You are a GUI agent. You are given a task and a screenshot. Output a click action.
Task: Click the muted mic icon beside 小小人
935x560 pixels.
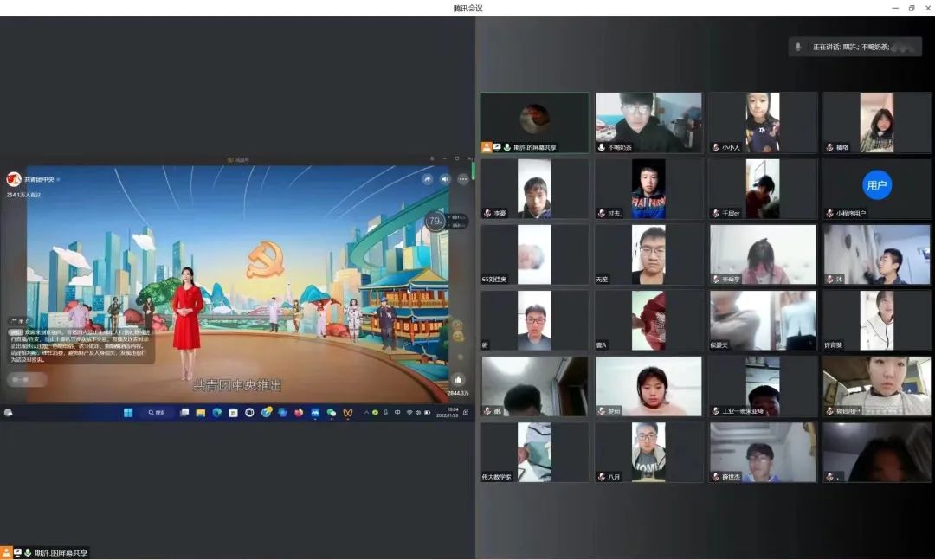pos(716,147)
